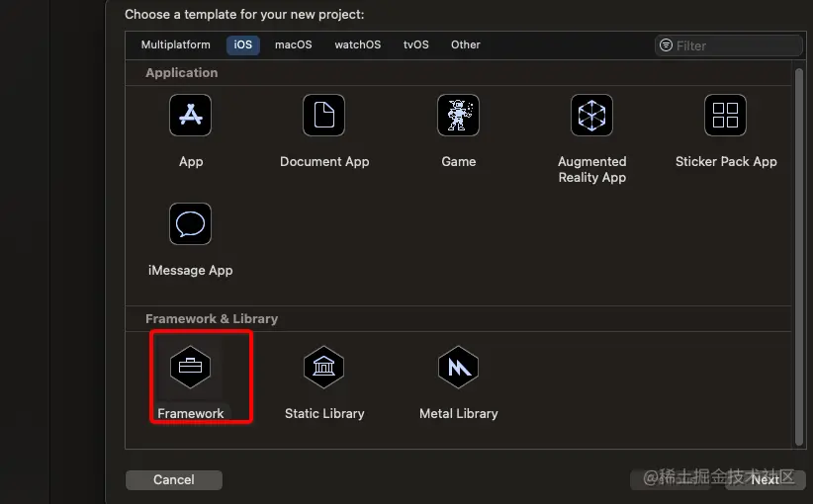The height and width of the screenshot is (504, 813).
Task: Click the template list vertical scrollbar
Action: pyautogui.click(x=799, y=256)
